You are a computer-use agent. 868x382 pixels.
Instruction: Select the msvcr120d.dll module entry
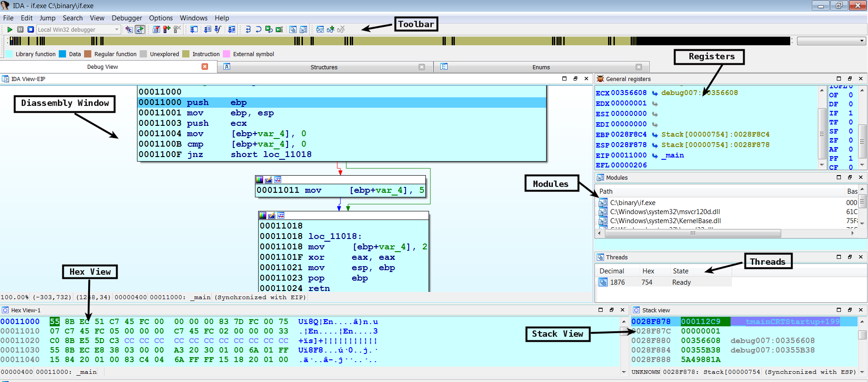point(665,212)
